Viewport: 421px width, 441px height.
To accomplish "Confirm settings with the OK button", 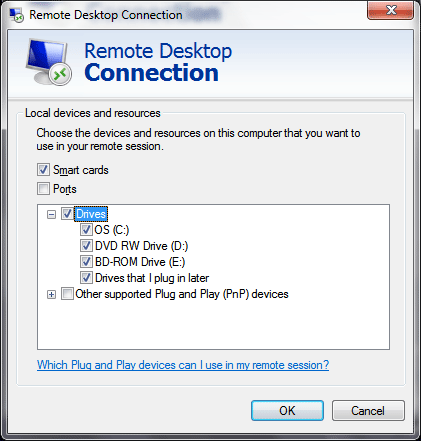I will 287,411.
